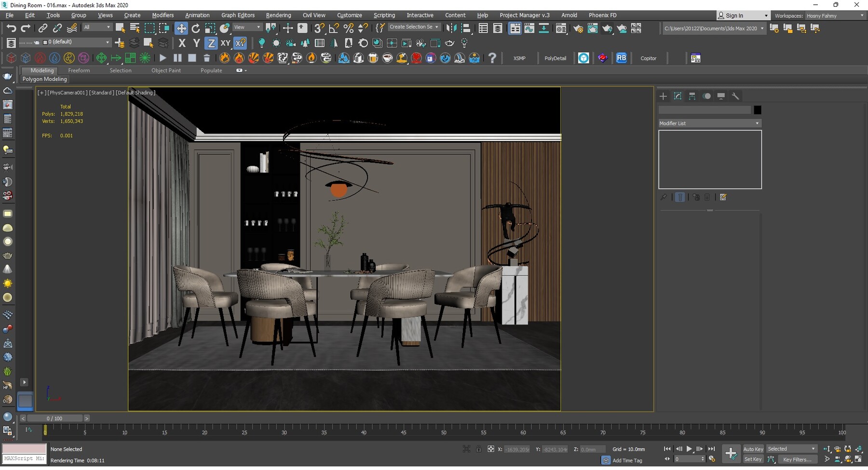The image size is (868, 470).
Task: Select the Mirror tool
Action: click(x=452, y=28)
